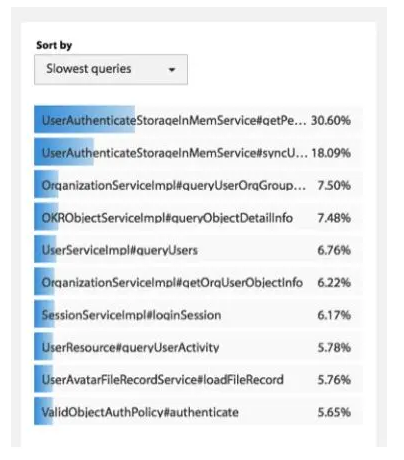This screenshot has height=460, width=404.
Task: Click the 7.50% percentage value
Action: [334, 185]
